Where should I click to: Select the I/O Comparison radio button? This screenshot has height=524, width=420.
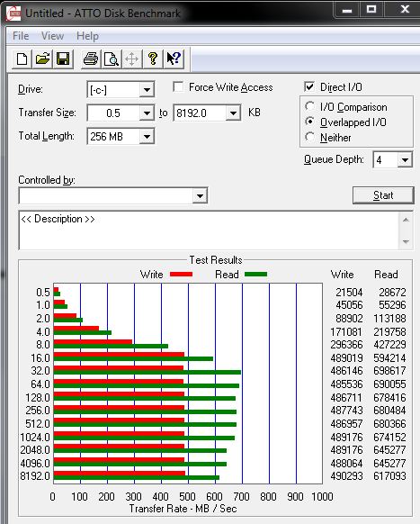[x=309, y=106]
